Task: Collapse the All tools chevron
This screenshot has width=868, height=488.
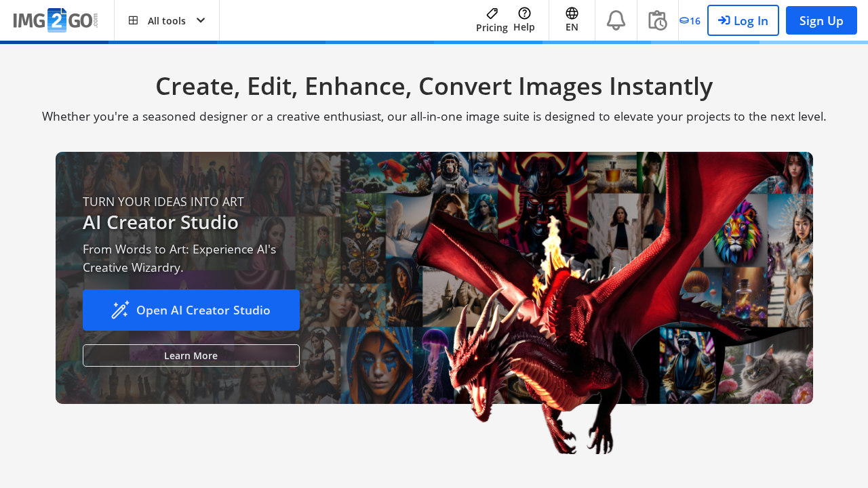Action: pyautogui.click(x=200, y=20)
